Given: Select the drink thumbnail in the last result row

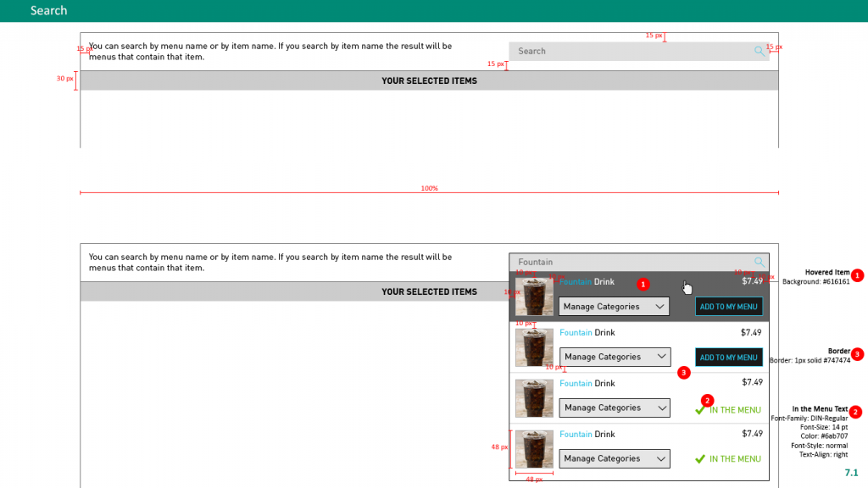Looking at the screenshot, I should 534,449.
